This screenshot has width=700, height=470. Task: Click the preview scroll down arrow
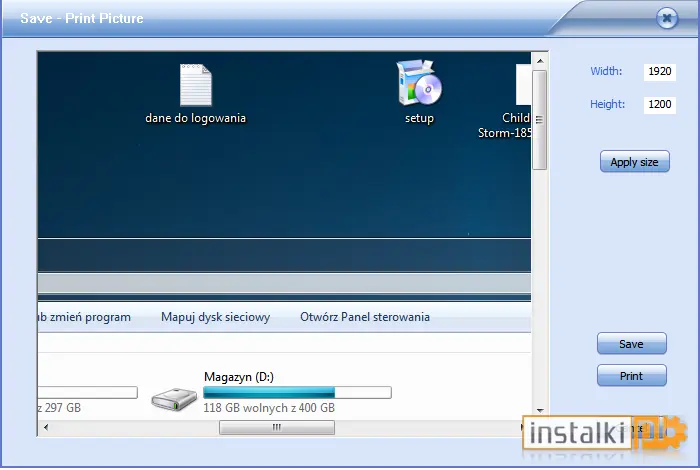[540, 410]
